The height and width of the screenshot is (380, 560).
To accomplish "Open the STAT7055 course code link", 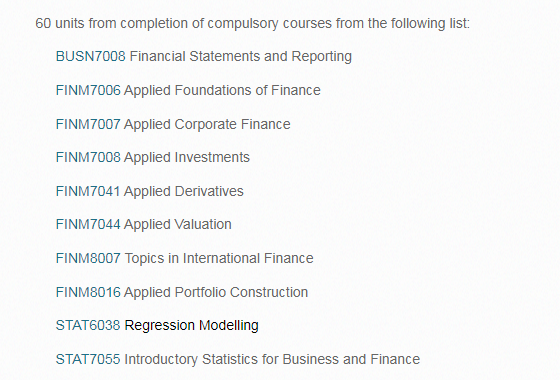I will point(88,359).
